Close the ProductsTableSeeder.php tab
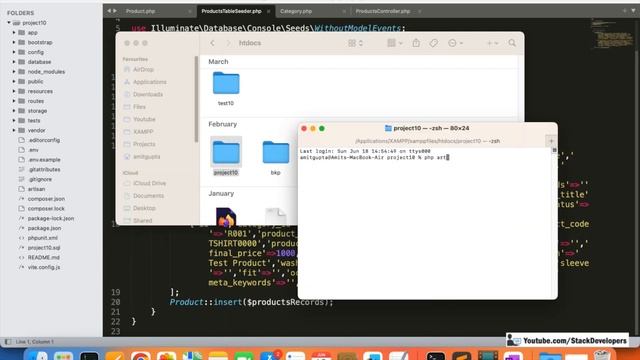Screen dimensions: 640x360 pos(269,11)
